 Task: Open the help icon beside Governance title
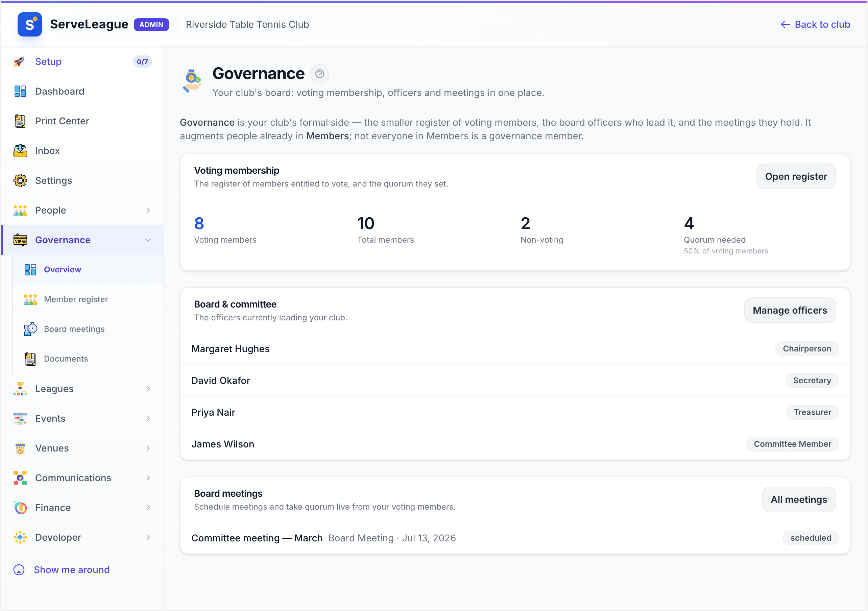click(319, 74)
